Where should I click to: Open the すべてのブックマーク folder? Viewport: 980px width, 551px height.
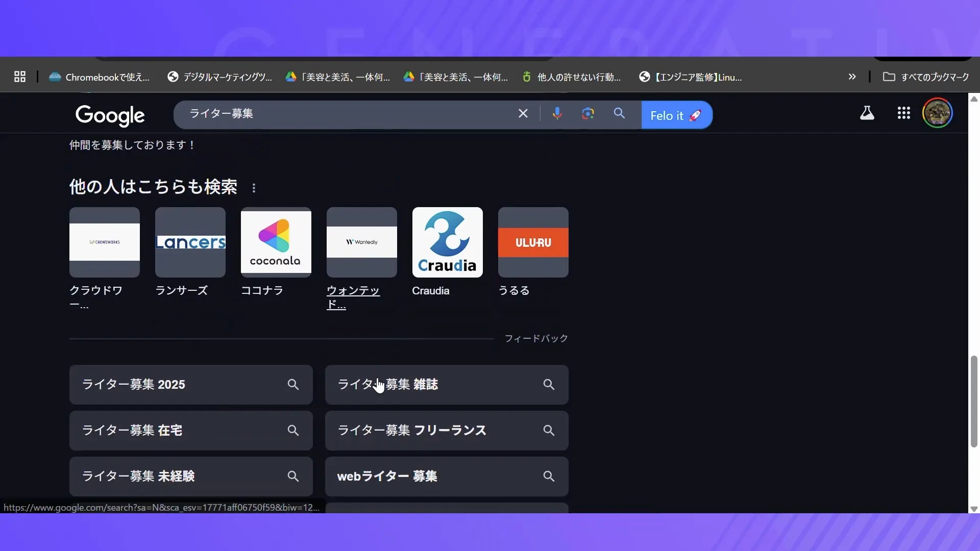(926, 77)
